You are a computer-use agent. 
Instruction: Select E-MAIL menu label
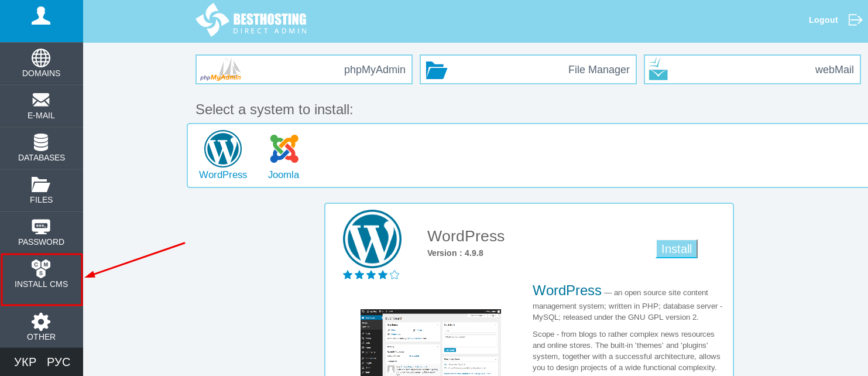point(42,115)
